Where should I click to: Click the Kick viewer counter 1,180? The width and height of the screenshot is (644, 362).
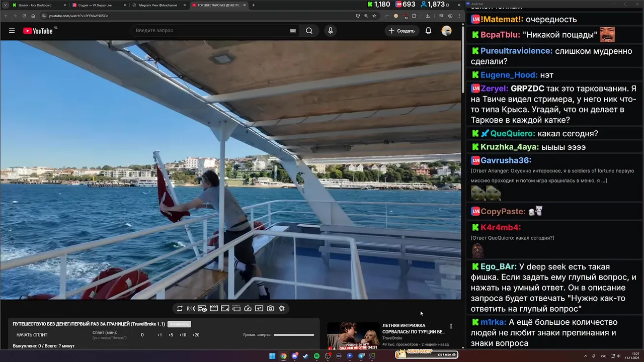pyautogui.click(x=379, y=5)
